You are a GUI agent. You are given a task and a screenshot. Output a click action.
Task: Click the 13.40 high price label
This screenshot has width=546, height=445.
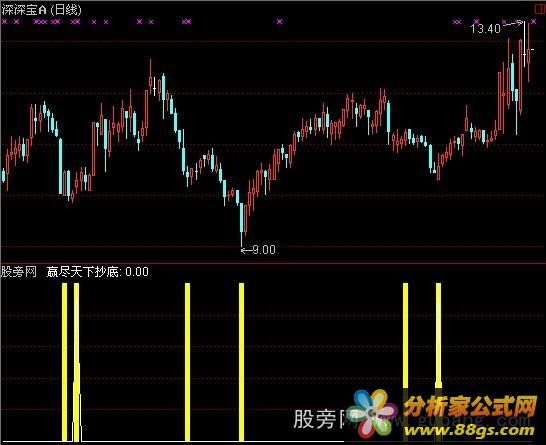point(485,29)
